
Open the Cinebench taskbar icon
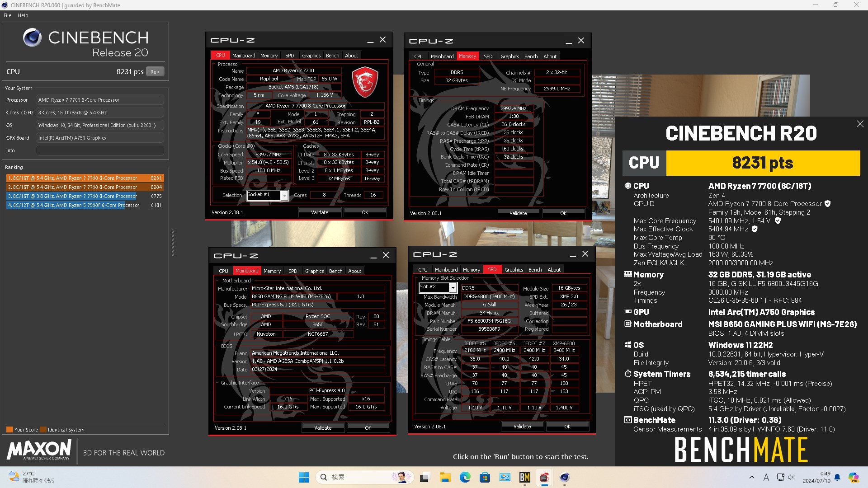click(564, 477)
